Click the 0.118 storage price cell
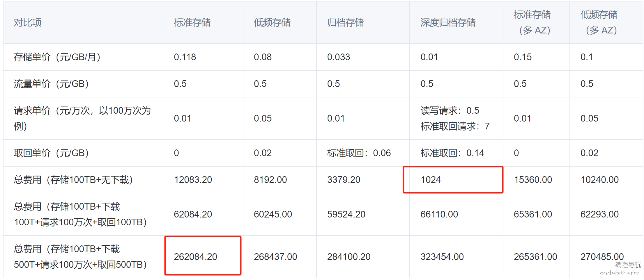This screenshot has width=644, height=280. pos(185,57)
